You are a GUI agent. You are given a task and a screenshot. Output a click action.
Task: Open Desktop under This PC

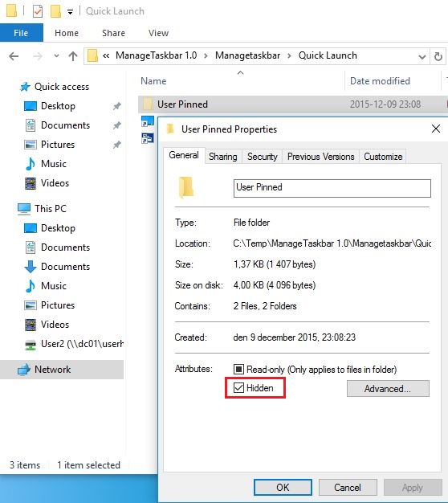click(58, 228)
